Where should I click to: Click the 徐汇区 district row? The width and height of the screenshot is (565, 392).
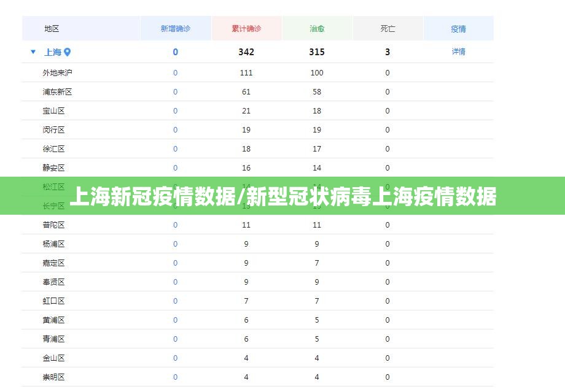(x=54, y=149)
